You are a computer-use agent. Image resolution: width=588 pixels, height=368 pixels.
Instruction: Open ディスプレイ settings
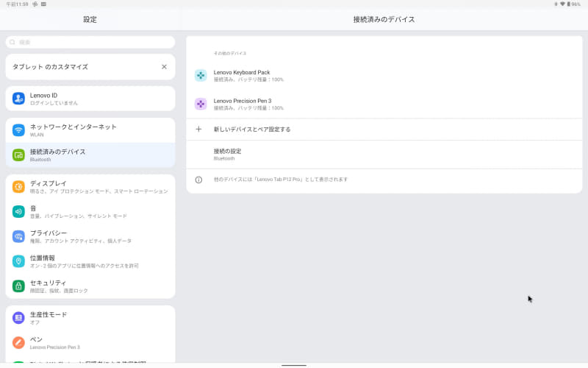point(90,187)
